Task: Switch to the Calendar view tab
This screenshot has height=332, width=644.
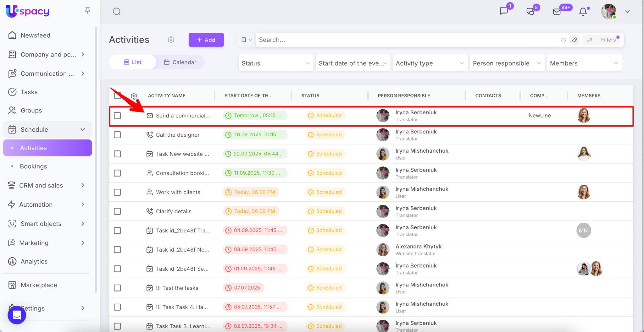Action: point(180,62)
